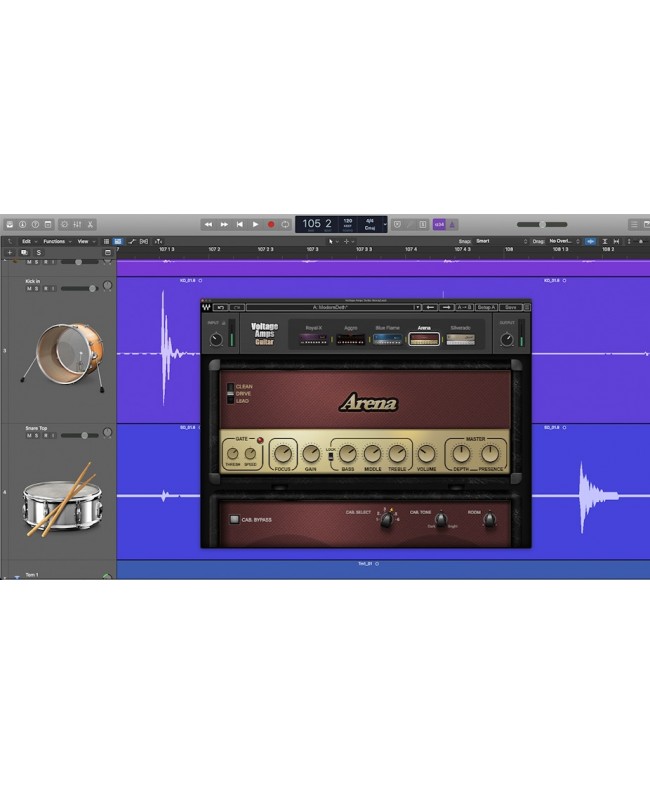Select the kick drum track icon
Image resolution: width=650 pixels, height=794 pixels.
tap(62, 358)
